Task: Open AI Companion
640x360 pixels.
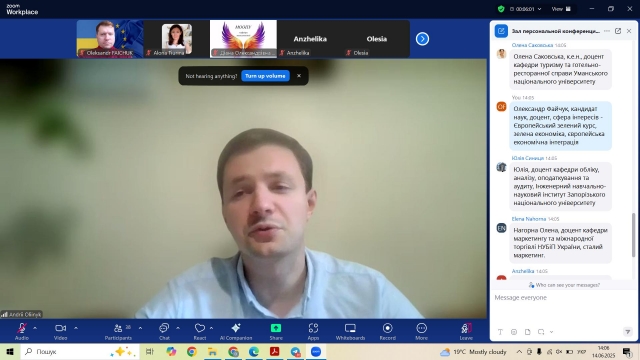Action: 236,331
